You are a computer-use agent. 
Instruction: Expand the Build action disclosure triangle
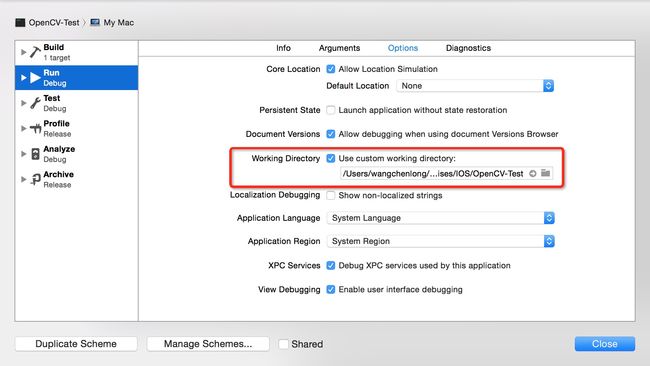[24, 52]
